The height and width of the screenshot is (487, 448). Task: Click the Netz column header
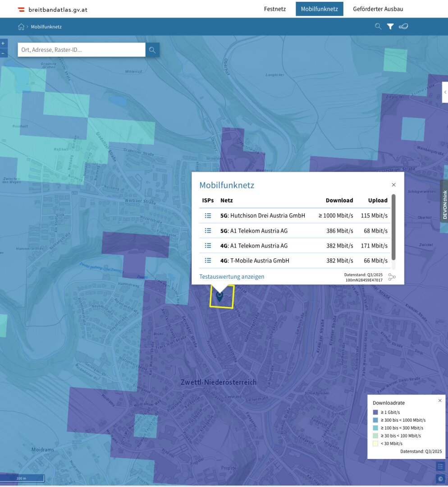pos(227,200)
